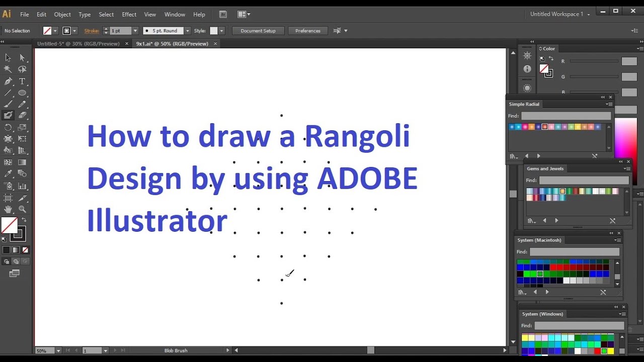Open the artboard number dropdown
The height and width of the screenshot is (362, 644).
tap(106, 350)
